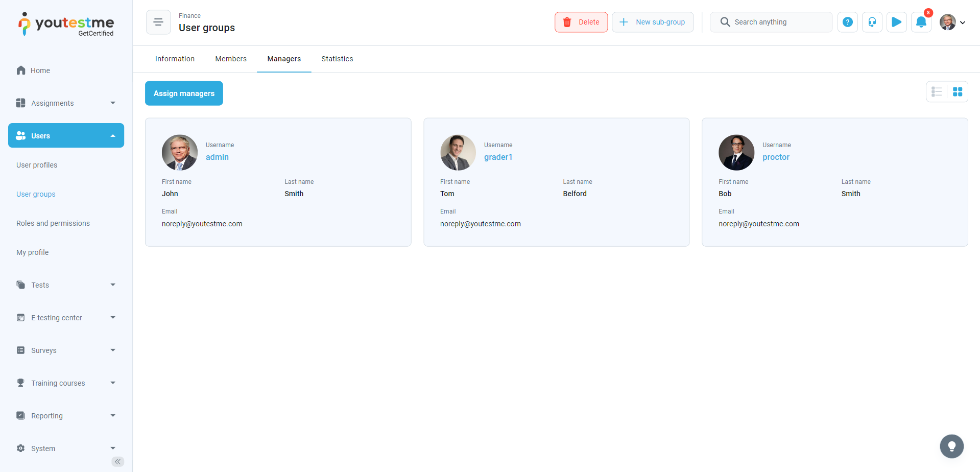Click the Delete group button

581,22
